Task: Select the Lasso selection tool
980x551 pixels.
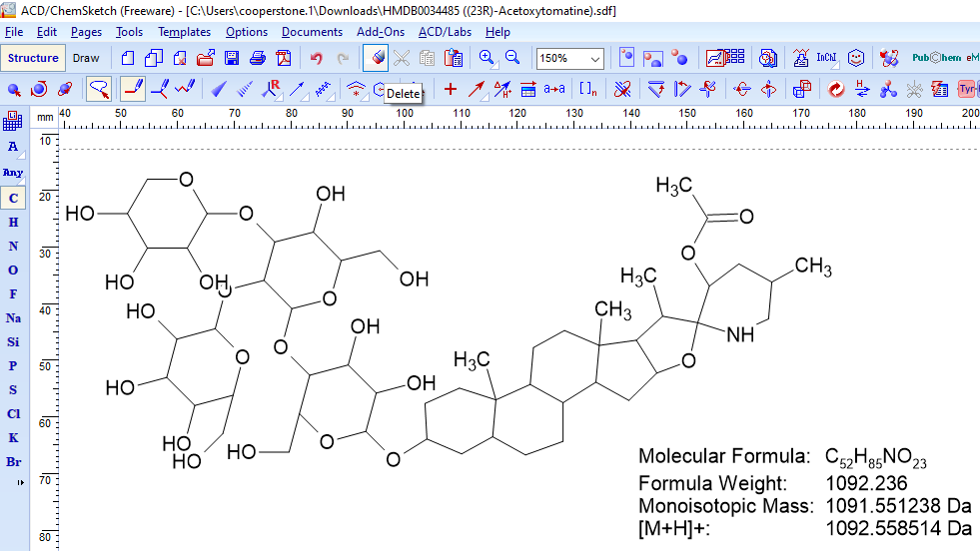Action: pyautogui.click(x=98, y=89)
